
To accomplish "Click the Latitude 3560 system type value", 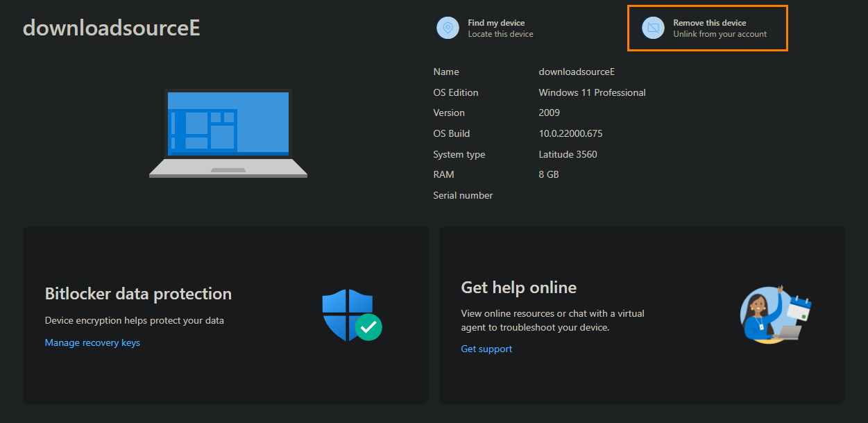I will 568,154.
